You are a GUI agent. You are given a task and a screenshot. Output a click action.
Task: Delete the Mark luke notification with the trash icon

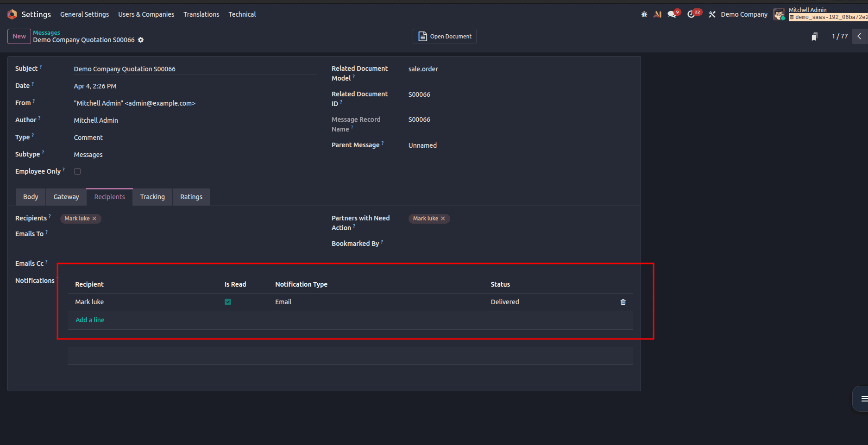tap(623, 302)
